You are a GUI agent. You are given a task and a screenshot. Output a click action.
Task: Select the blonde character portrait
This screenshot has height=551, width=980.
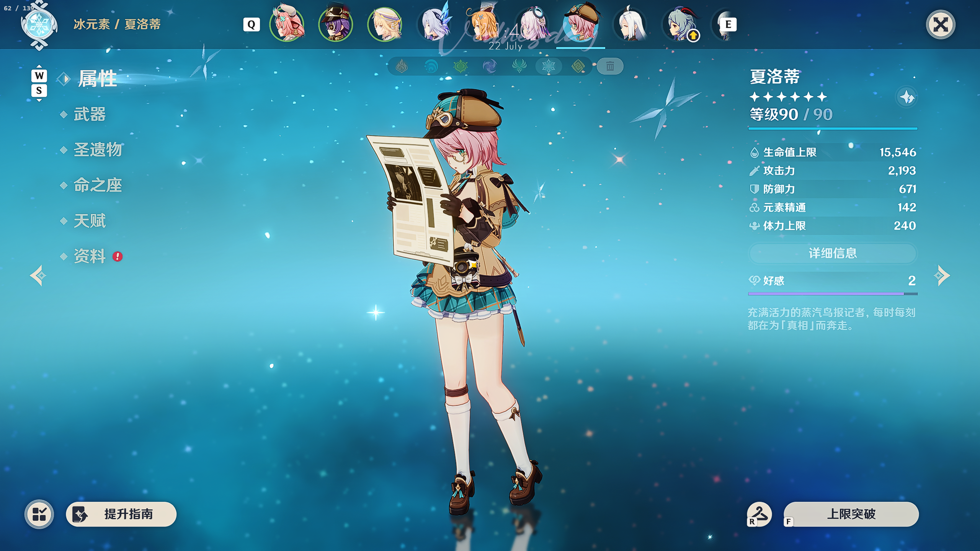(x=385, y=24)
